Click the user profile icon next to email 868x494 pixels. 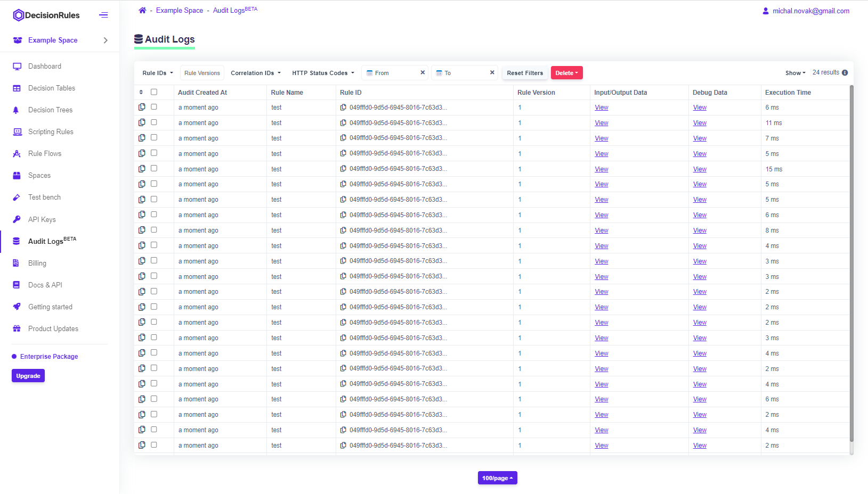tap(766, 11)
